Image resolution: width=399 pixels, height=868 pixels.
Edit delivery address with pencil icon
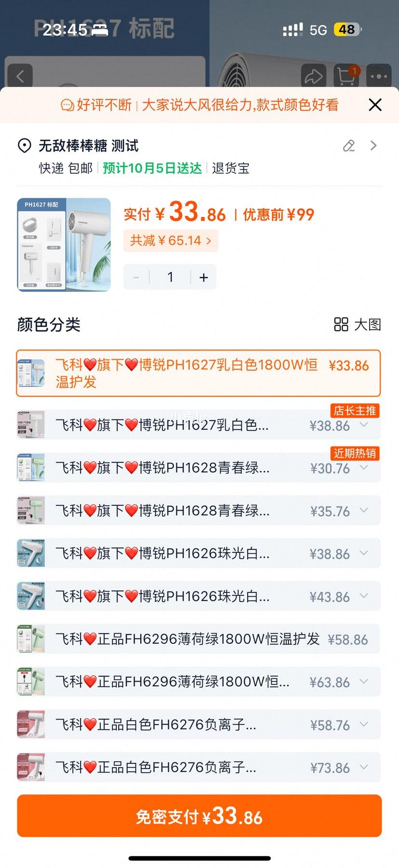[x=349, y=146]
